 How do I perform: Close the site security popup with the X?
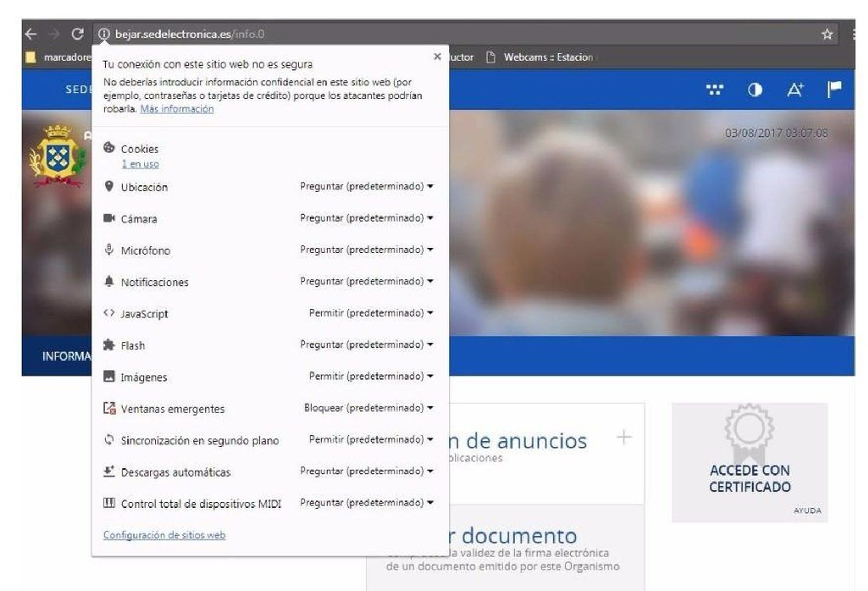pos(438,56)
